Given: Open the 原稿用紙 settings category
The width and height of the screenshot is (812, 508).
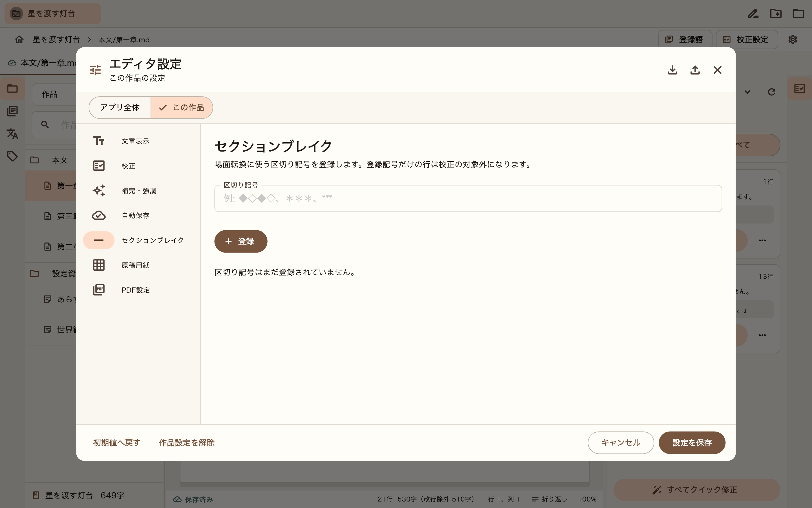Looking at the screenshot, I should coord(138,265).
